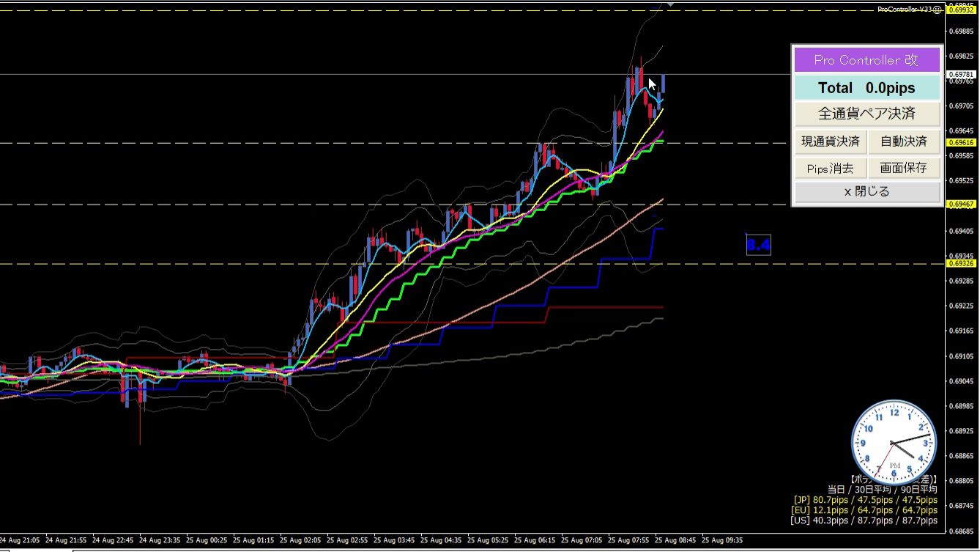The height and width of the screenshot is (552, 980).
Task: Click the 全通貨ペア決済 button
Action: point(867,114)
